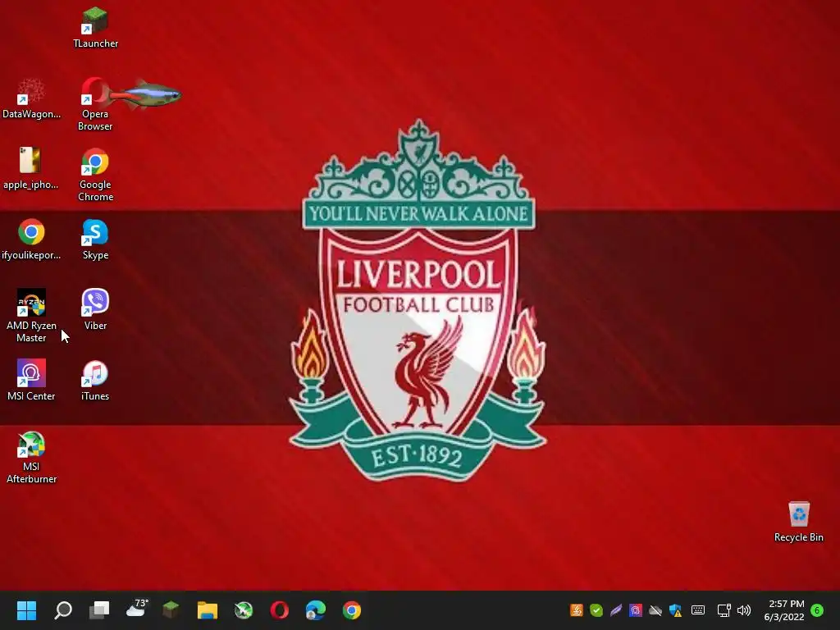Launch Minecraft block icon on taskbar
Viewport: 840px width, 630px height.
point(171,609)
